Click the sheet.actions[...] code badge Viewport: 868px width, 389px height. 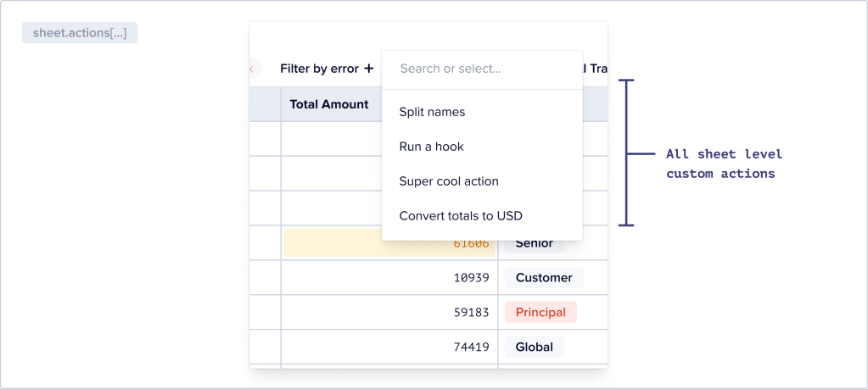click(x=80, y=33)
